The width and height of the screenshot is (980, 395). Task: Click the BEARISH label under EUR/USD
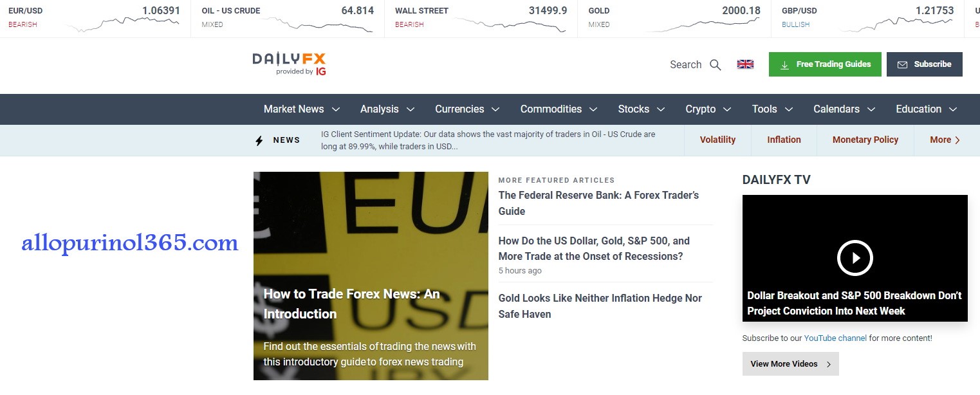[x=23, y=24]
